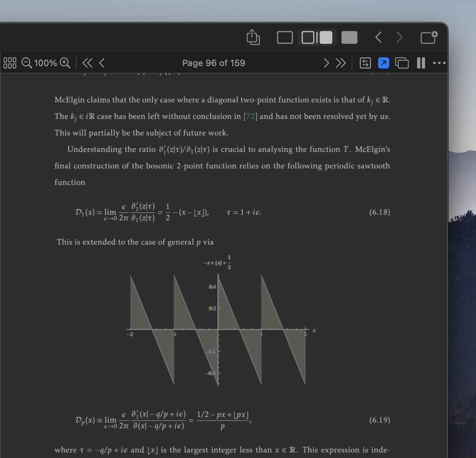Go back with the left chevron in the top toolbar
The height and width of the screenshot is (458, 476).
point(378,37)
